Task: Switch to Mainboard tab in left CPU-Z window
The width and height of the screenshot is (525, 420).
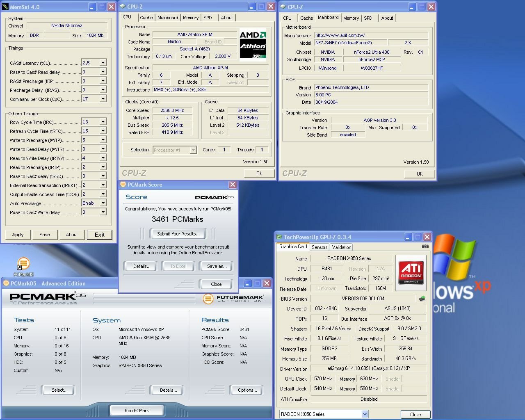Action: point(168,18)
